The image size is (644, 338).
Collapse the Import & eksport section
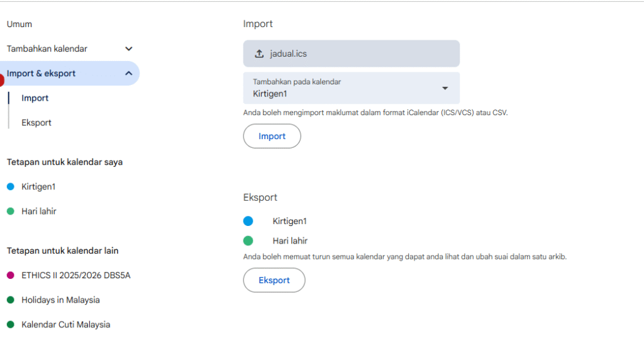pos(129,74)
